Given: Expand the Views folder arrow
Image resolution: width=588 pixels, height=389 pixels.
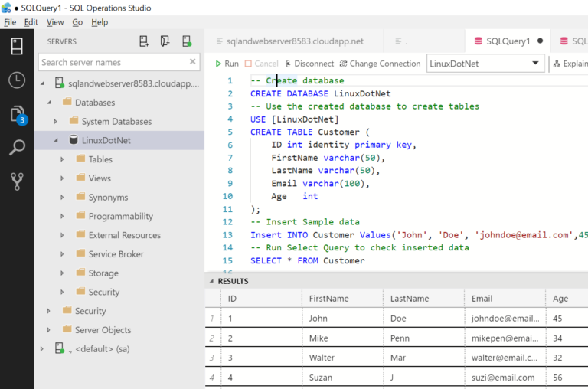Looking at the screenshot, I should (x=62, y=178).
